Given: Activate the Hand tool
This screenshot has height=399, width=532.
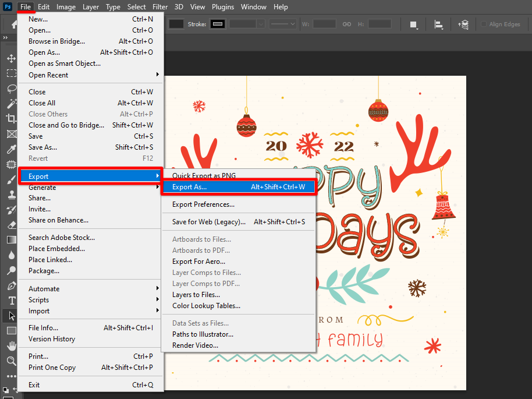Looking at the screenshot, I should pyautogui.click(x=11, y=346).
